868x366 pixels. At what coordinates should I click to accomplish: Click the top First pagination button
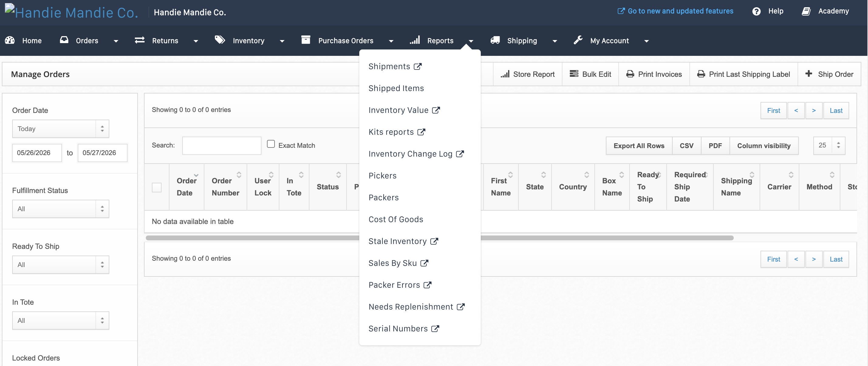(x=773, y=110)
